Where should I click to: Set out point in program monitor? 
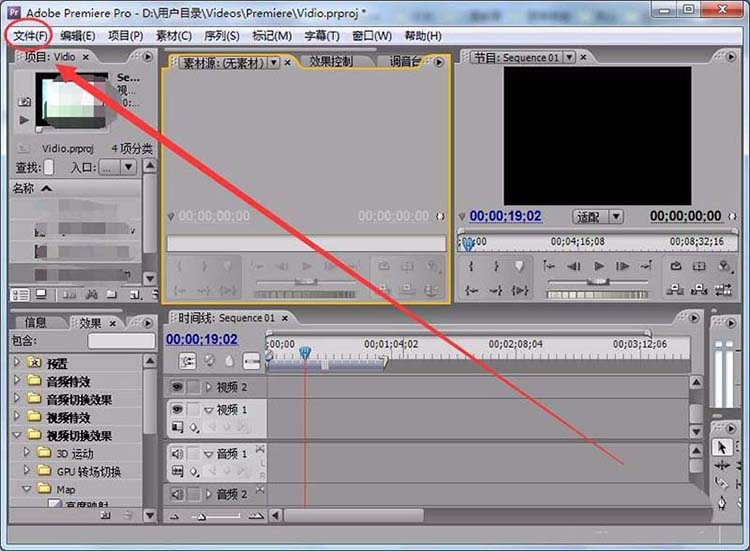496,266
